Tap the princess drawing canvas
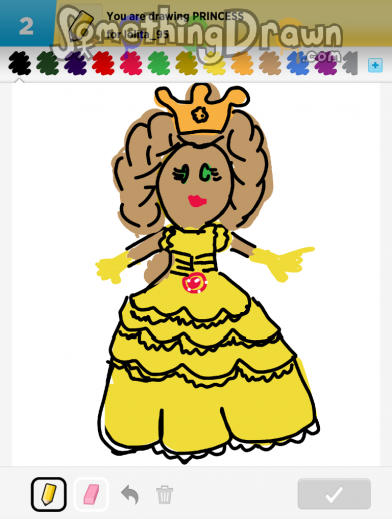This screenshot has height=519, width=392. pyautogui.click(x=196, y=274)
